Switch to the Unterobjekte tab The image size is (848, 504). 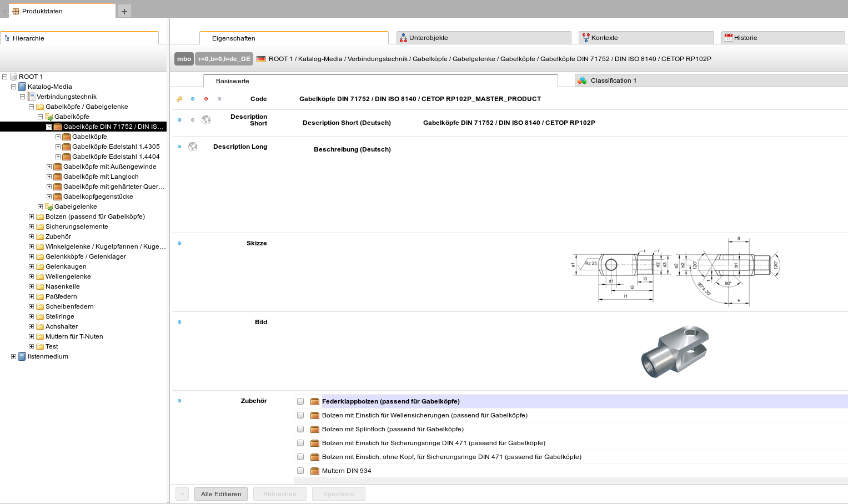coord(428,38)
